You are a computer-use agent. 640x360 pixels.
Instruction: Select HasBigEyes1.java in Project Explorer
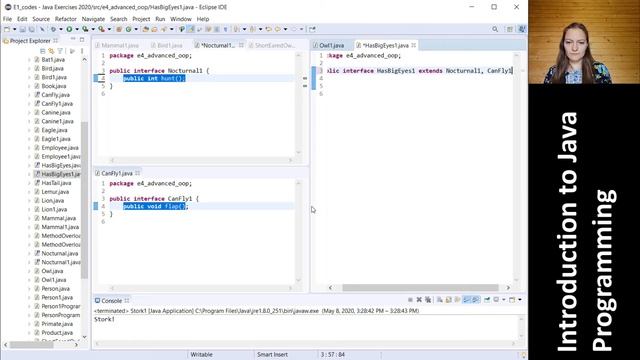coord(60,174)
